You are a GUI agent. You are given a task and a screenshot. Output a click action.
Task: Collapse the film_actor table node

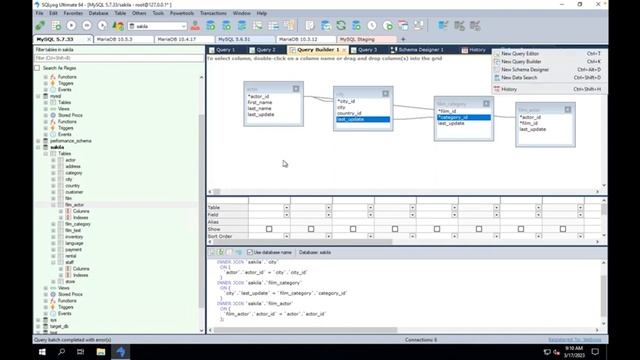coord(53,204)
